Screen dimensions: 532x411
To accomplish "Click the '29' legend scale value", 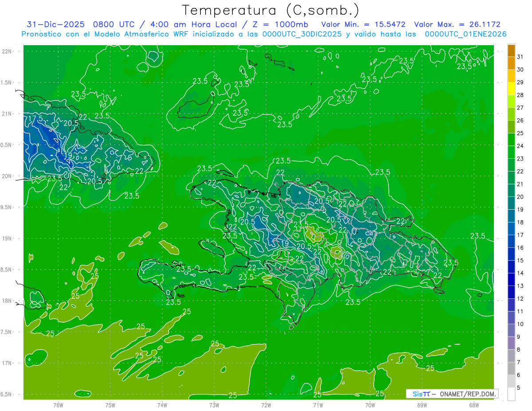I will [520, 82].
